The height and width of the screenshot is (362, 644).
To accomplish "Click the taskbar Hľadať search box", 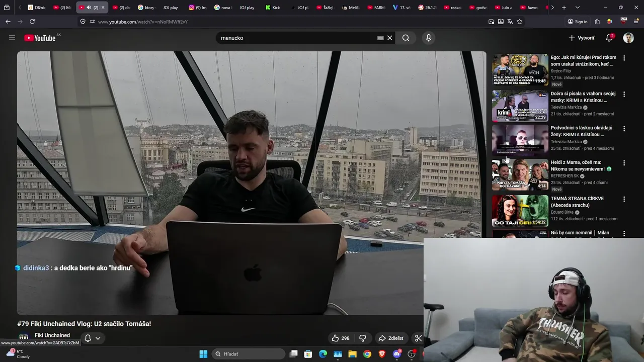I will click(248, 354).
